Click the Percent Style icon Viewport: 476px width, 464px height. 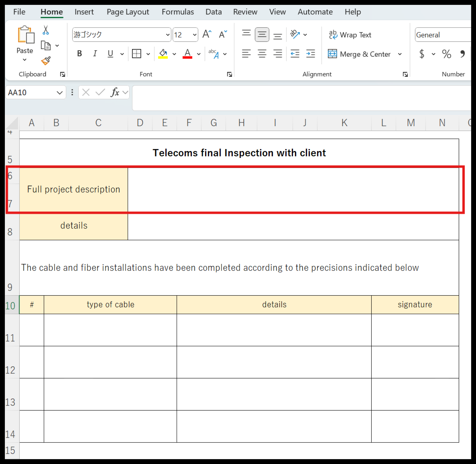[446, 54]
